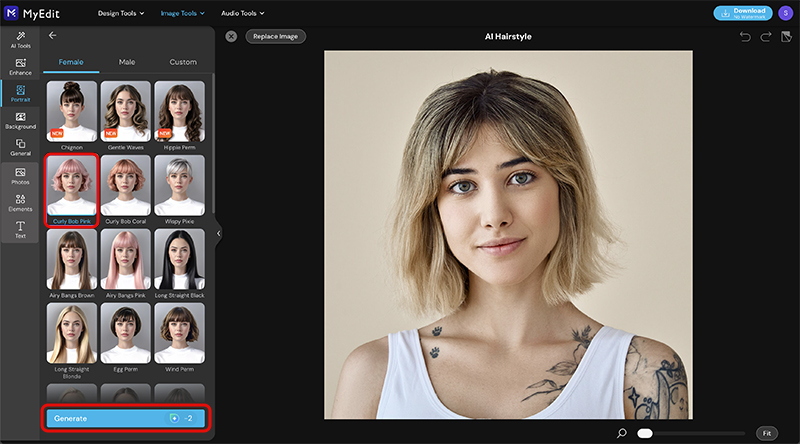Image resolution: width=800 pixels, height=444 pixels.
Task: Select the Airy Bangs Brown hairstyle
Action: [71, 259]
